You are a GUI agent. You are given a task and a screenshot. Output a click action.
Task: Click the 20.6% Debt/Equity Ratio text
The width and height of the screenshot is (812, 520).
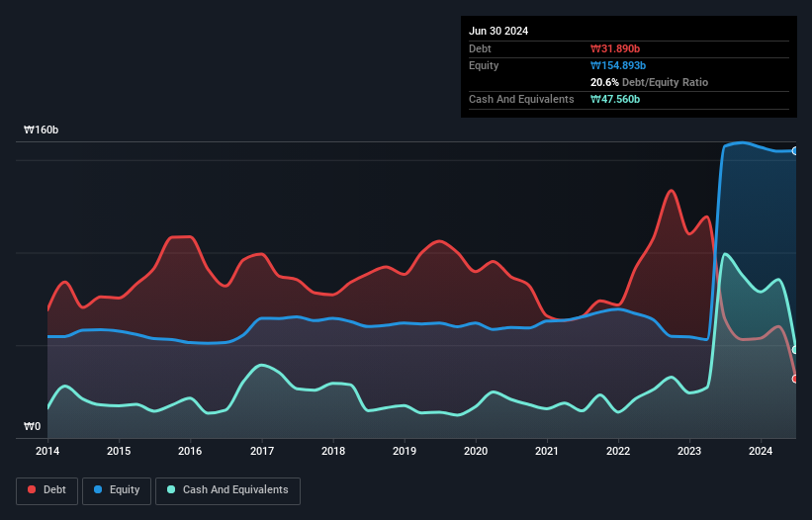click(x=650, y=82)
